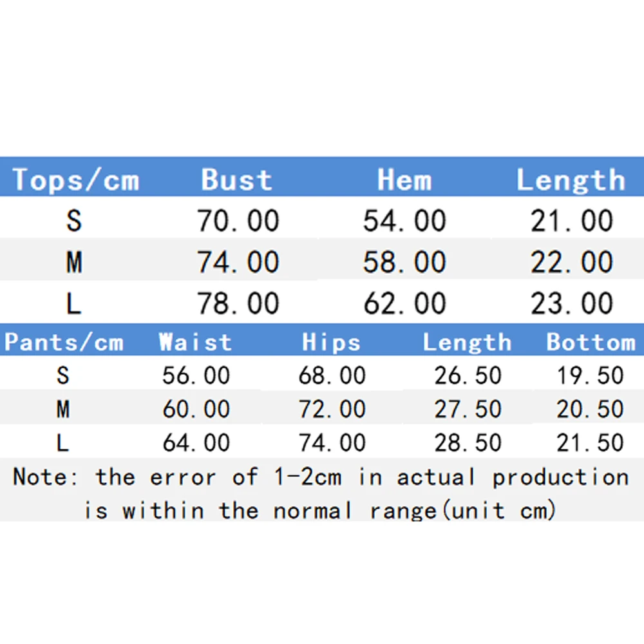Image resolution: width=644 pixels, height=644 pixels.
Task: Click the Hips column header
Action: (x=331, y=342)
